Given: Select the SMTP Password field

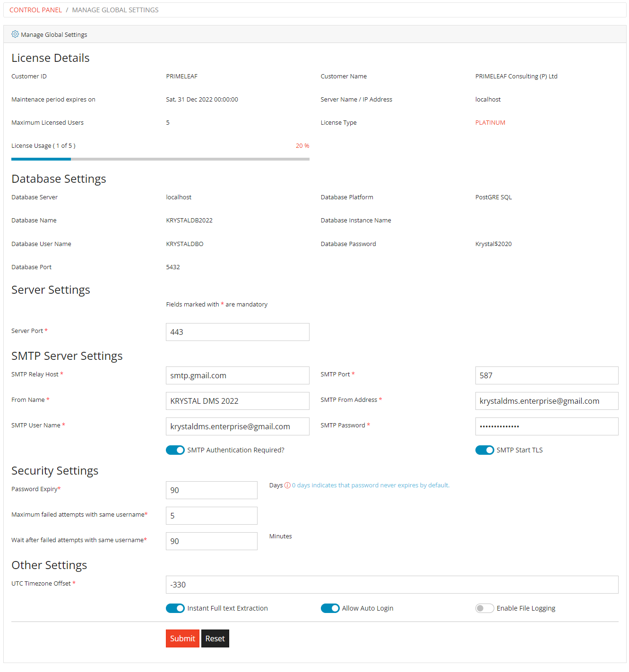Looking at the screenshot, I should 546,426.
